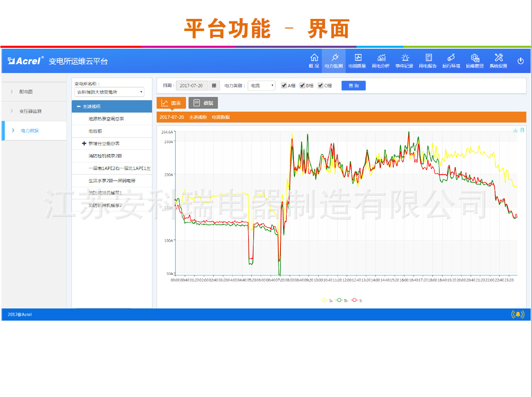Toggle the Ib series in legend
Viewport: 532px width, 397px height.
tap(342, 300)
